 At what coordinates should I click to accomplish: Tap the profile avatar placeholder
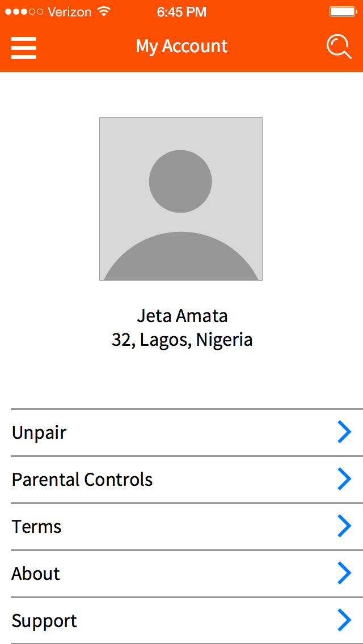tap(181, 199)
